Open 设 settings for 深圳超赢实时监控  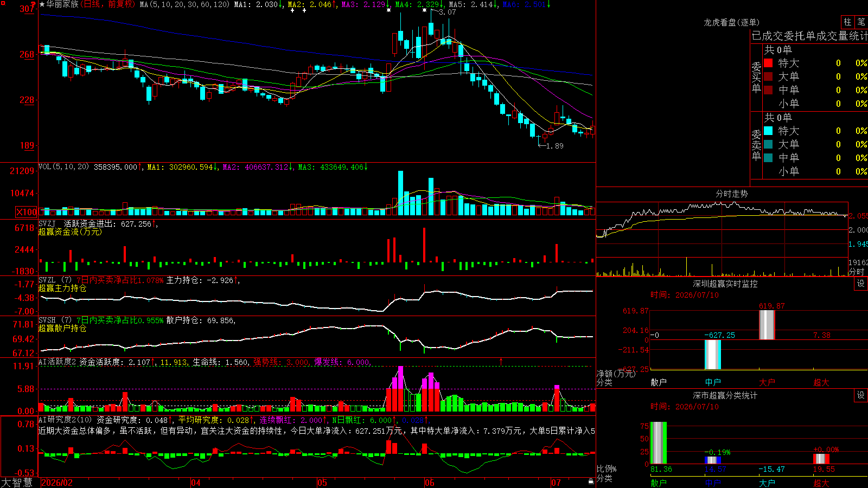[861, 284]
